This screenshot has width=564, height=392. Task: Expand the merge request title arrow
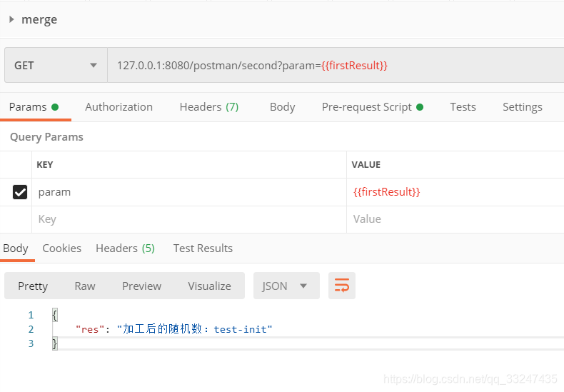click(x=11, y=19)
